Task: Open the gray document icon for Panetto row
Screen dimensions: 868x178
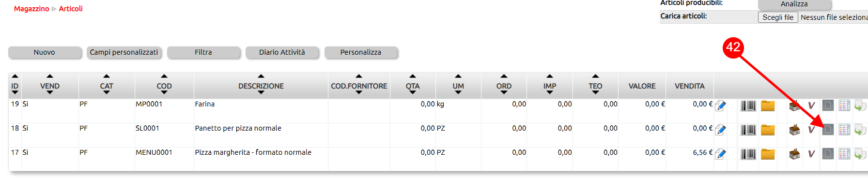Action: coord(828,130)
